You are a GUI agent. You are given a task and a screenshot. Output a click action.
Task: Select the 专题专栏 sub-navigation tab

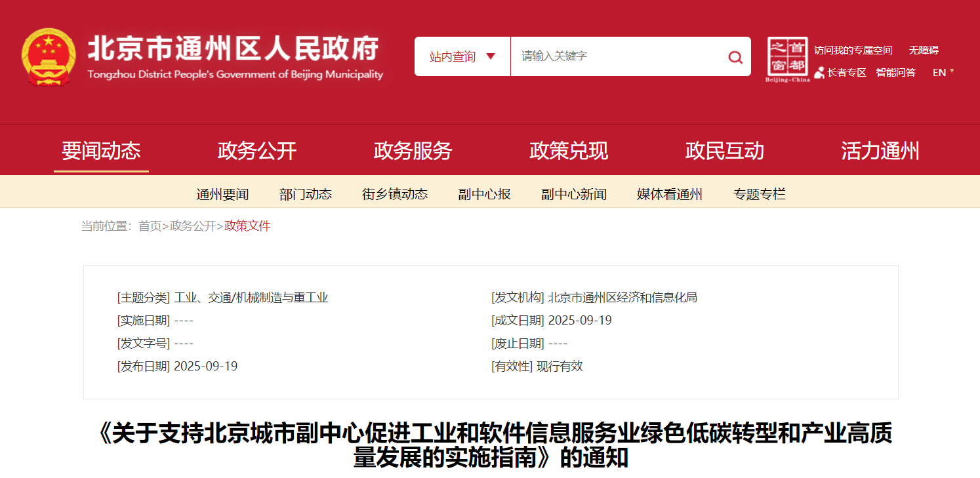coord(760,194)
